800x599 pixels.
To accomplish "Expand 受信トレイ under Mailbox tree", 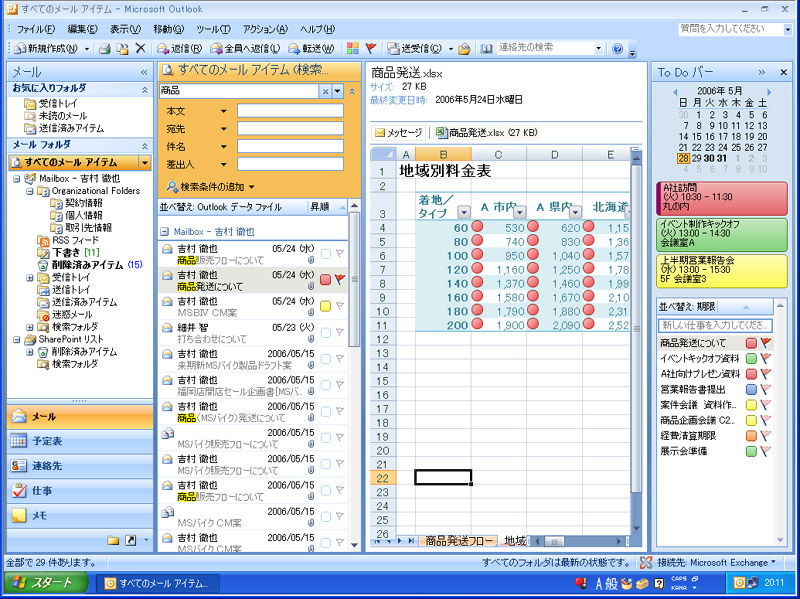I will click(30, 278).
